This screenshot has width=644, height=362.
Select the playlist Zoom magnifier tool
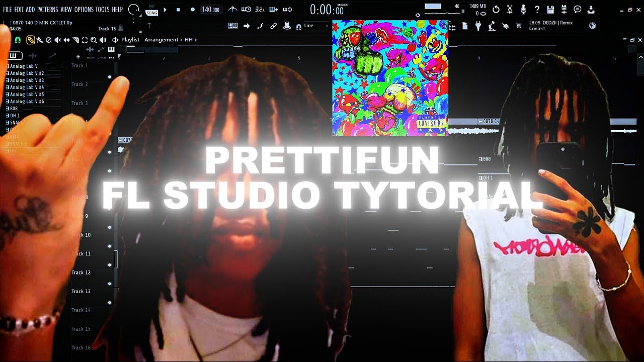tap(94, 40)
